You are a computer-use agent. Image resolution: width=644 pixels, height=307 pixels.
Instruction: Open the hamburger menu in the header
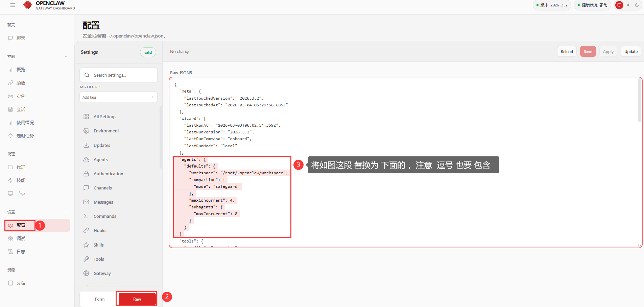(x=13, y=5)
